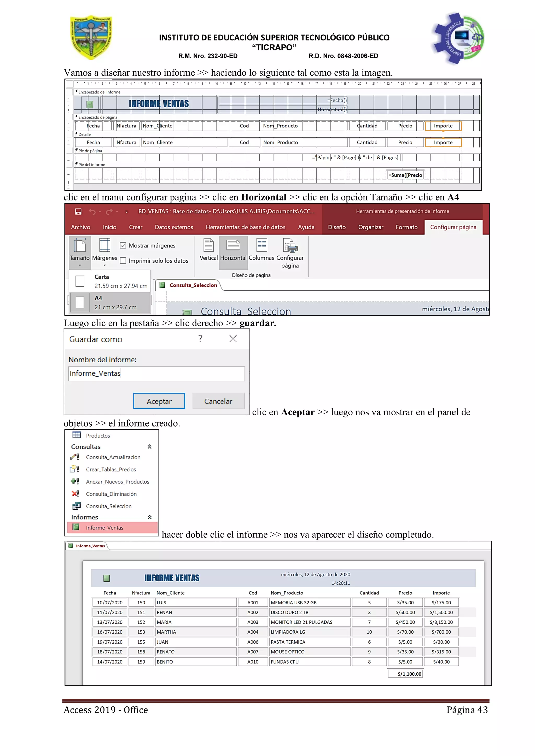Toggle Mostrar márgenes checkbox
This screenshot has width=535, height=756.
[123, 245]
